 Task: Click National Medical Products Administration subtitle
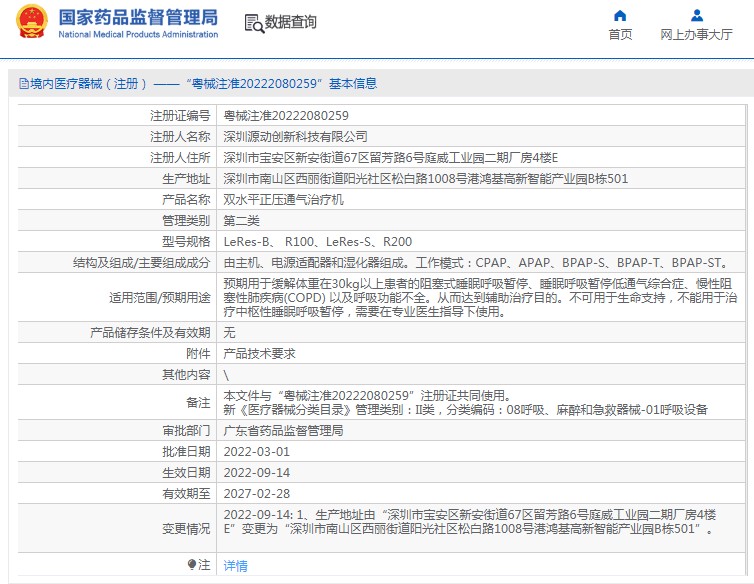click(138, 34)
